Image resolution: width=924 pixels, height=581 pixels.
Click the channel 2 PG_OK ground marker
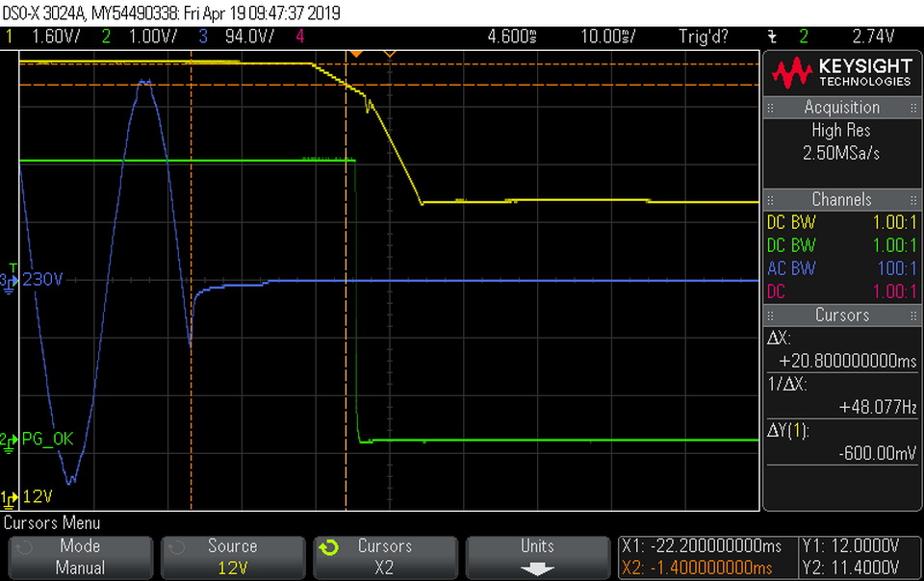pyautogui.click(x=9, y=442)
